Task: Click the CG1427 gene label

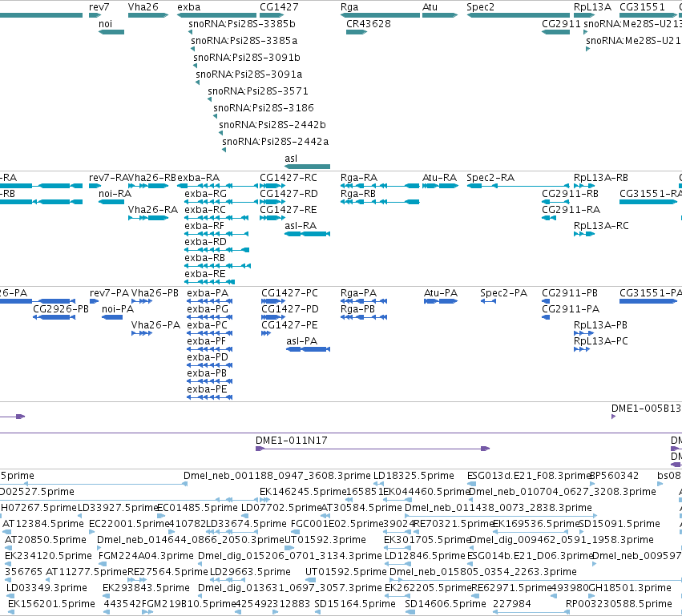Action: [x=279, y=7]
